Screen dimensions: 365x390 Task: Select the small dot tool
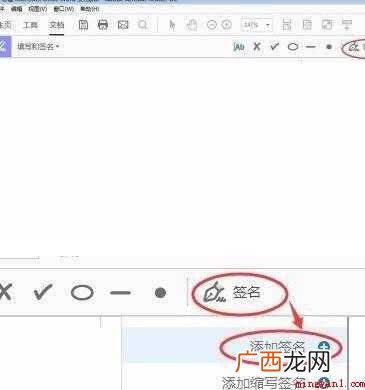[329, 47]
